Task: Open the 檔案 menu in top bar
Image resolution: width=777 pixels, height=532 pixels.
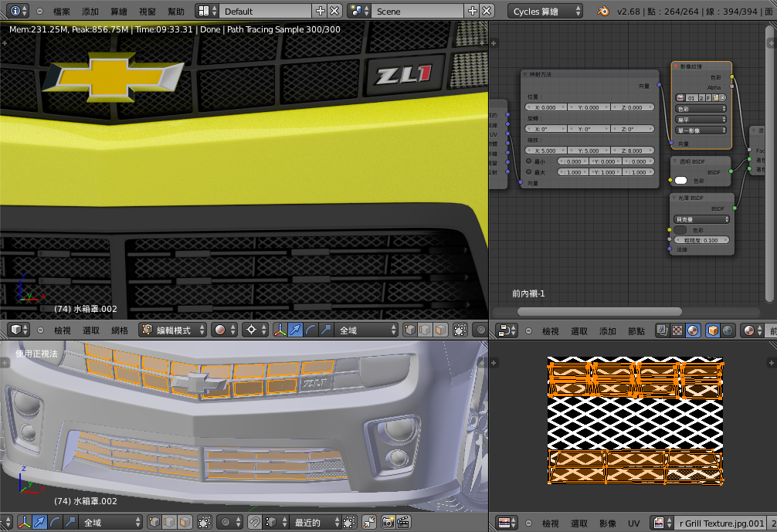Action: pyautogui.click(x=62, y=12)
